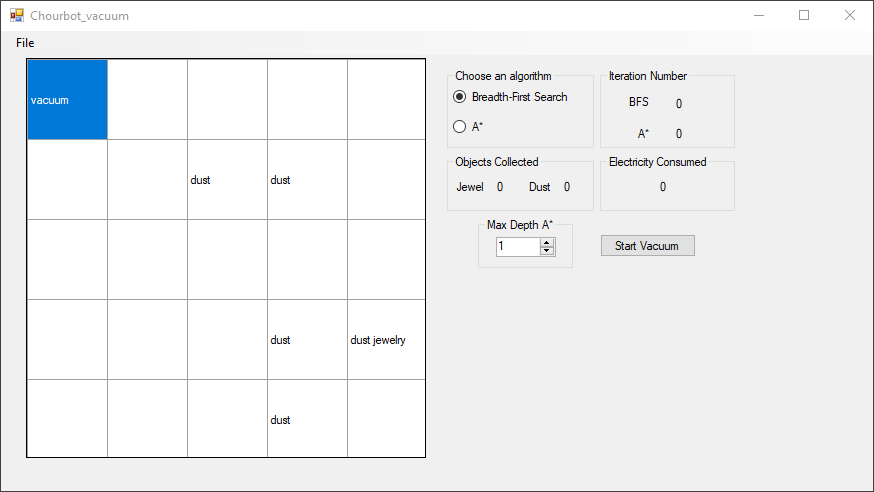
Task: Decrease Max Depth A* with down arrow
Action: pos(547,250)
